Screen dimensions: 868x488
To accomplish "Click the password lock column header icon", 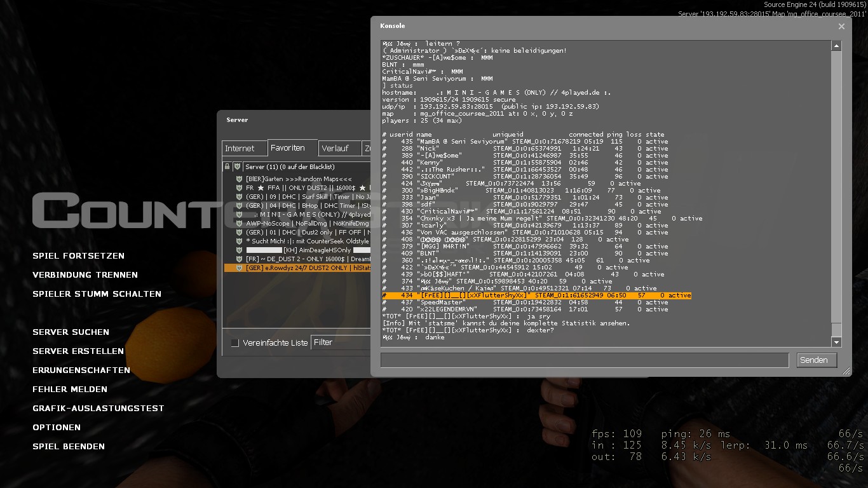I will pyautogui.click(x=227, y=166).
